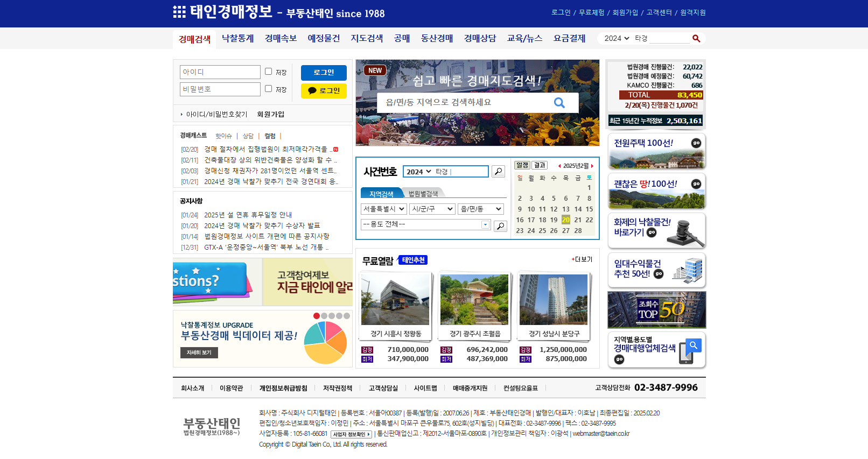Toggle the 일정 calendar view button
Image resolution: width=868 pixels, height=459 pixels.
coord(522,165)
